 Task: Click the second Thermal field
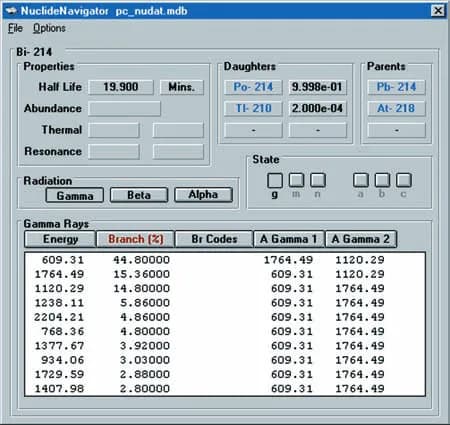(x=178, y=130)
